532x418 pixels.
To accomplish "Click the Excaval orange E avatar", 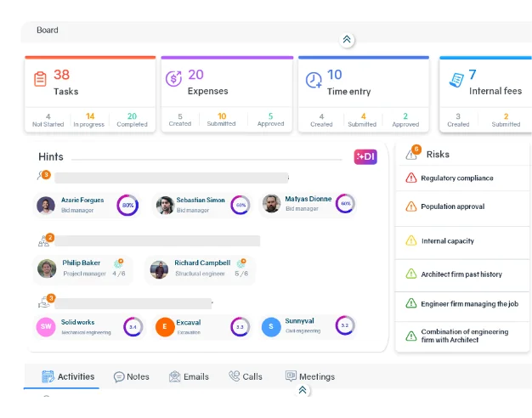I will coord(164,326).
